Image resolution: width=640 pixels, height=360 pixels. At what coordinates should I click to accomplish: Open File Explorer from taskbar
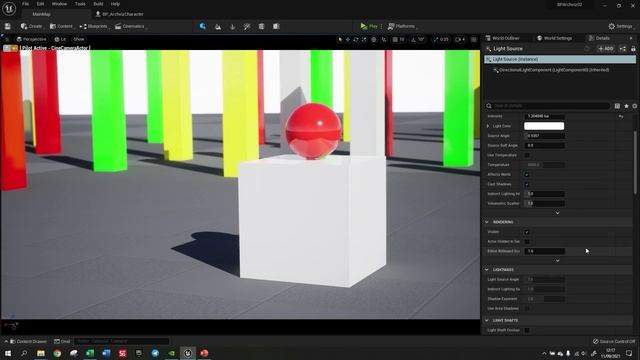click(x=41, y=353)
